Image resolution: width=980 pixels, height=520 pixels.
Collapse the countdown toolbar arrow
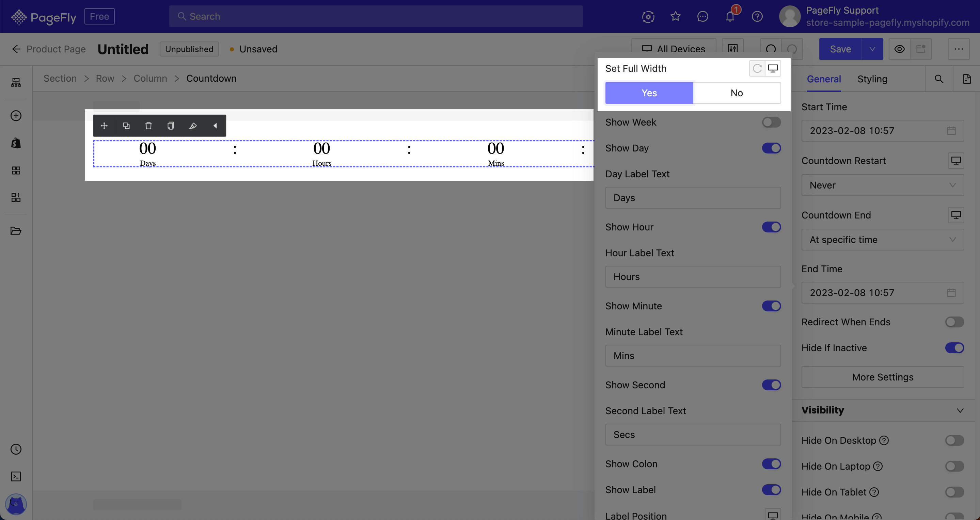[215, 126]
